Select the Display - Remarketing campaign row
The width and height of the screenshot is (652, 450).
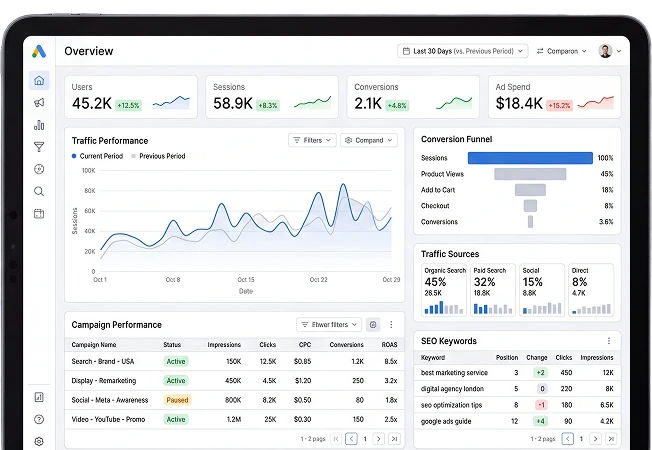point(235,381)
